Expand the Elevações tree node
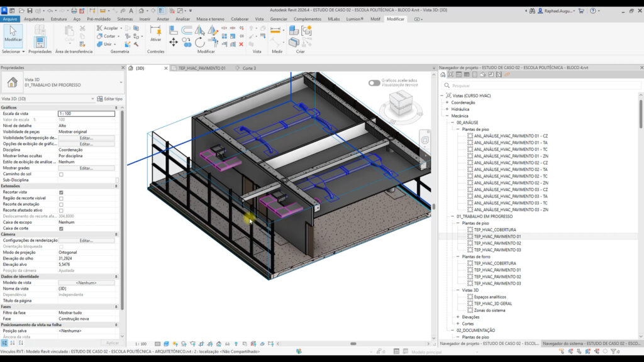The height and width of the screenshot is (362, 644). click(458, 317)
